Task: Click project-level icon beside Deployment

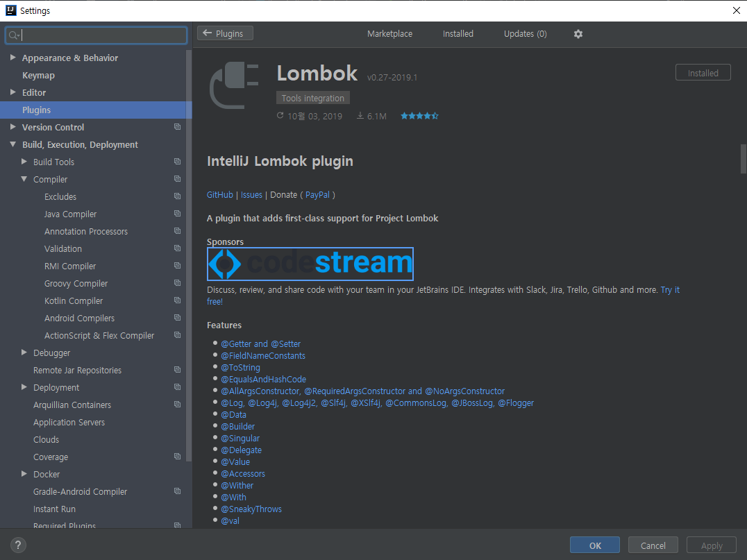Action: click(x=177, y=387)
